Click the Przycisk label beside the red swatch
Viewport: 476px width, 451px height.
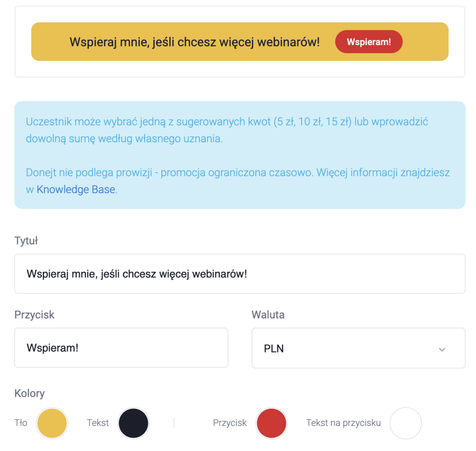click(x=230, y=423)
